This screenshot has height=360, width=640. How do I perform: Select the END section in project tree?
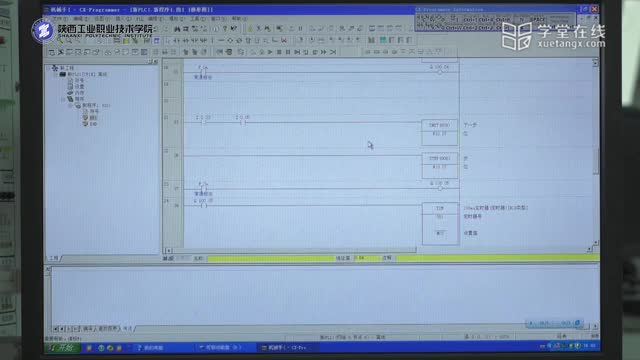pyautogui.click(x=93, y=124)
